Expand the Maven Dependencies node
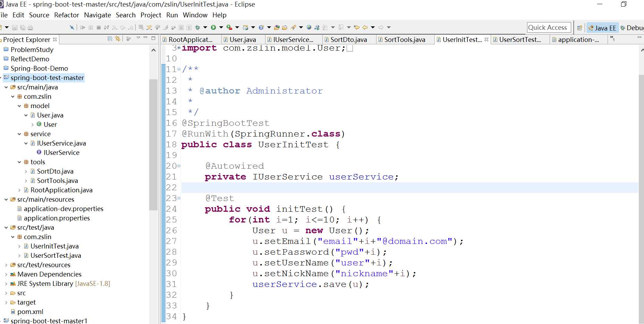This screenshot has height=324, width=644. point(6,274)
